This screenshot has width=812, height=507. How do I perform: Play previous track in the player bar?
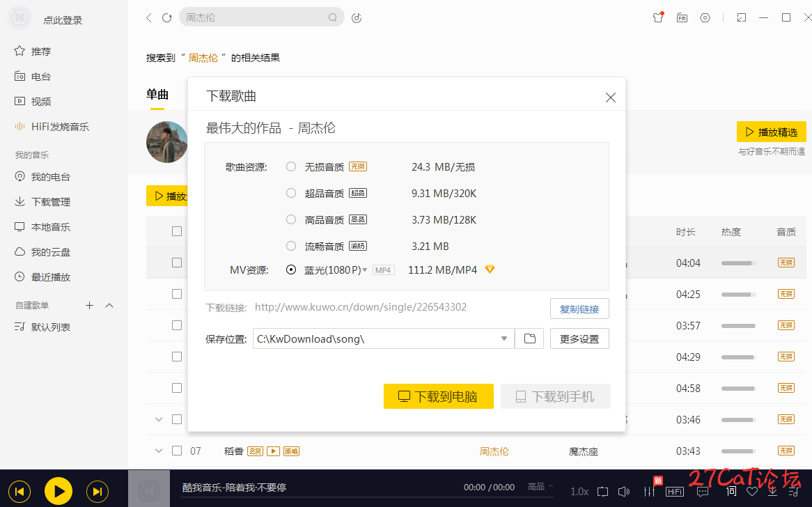pos(19,492)
